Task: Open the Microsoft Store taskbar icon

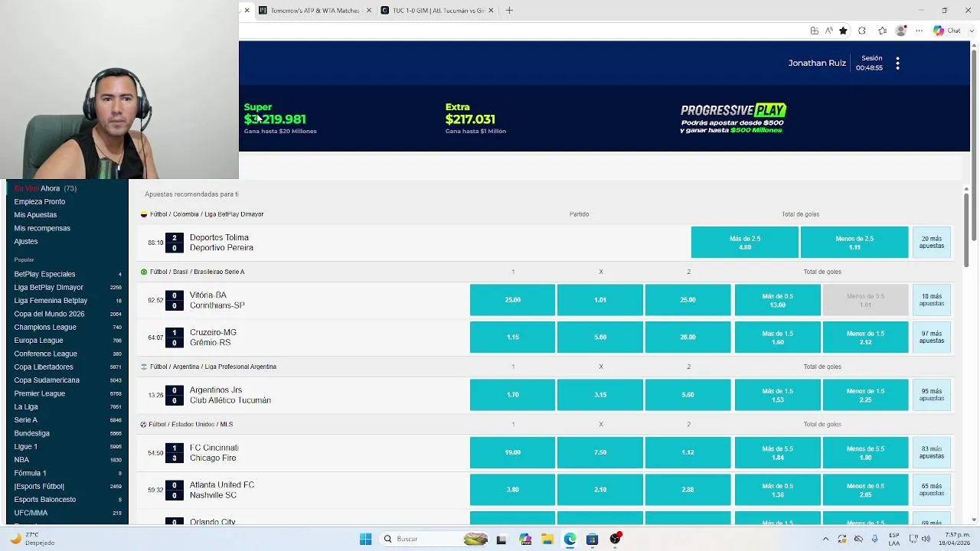Action: [592, 539]
